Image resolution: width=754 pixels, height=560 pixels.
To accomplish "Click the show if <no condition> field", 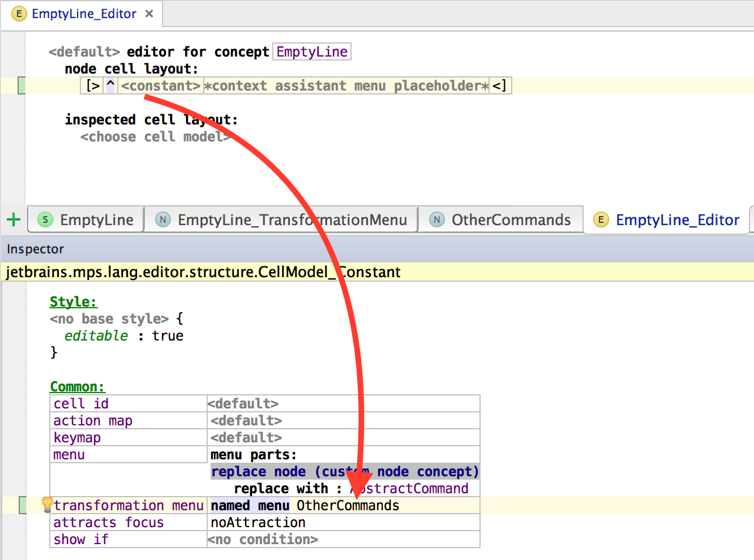I will click(x=263, y=539).
